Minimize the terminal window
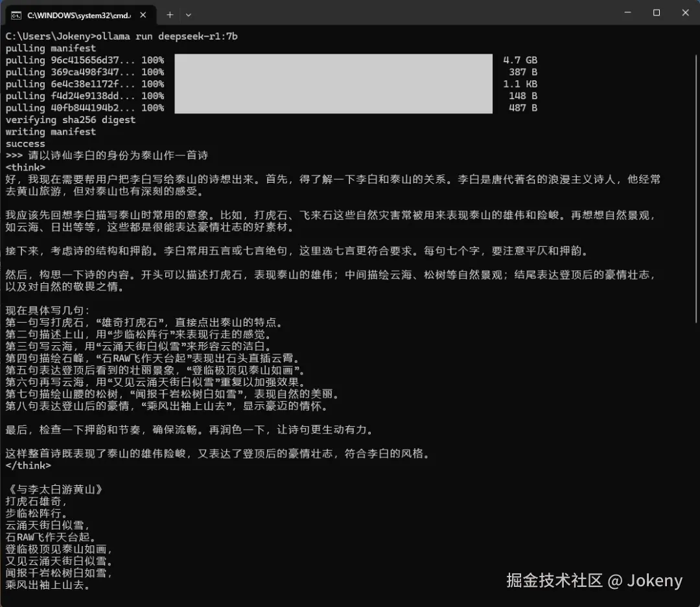The height and width of the screenshot is (607, 700). pos(627,12)
